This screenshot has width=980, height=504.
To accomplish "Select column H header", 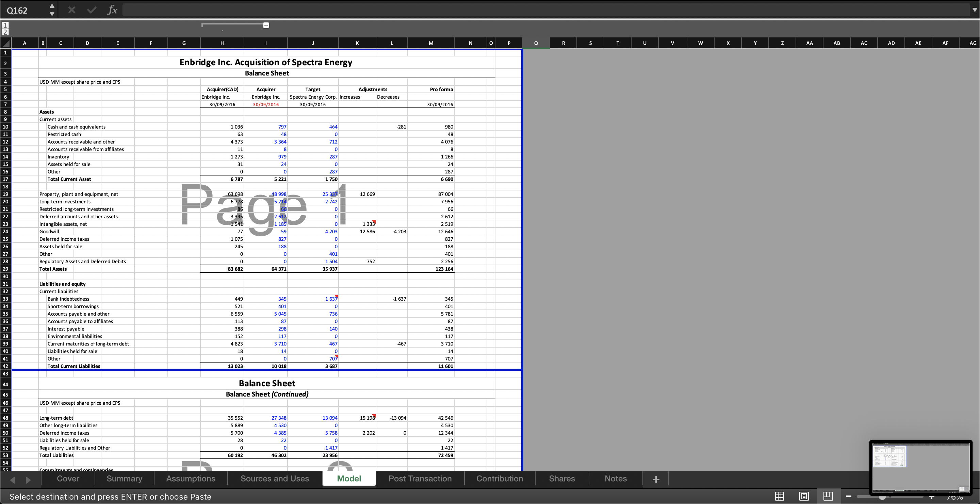I will click(222, 43).
